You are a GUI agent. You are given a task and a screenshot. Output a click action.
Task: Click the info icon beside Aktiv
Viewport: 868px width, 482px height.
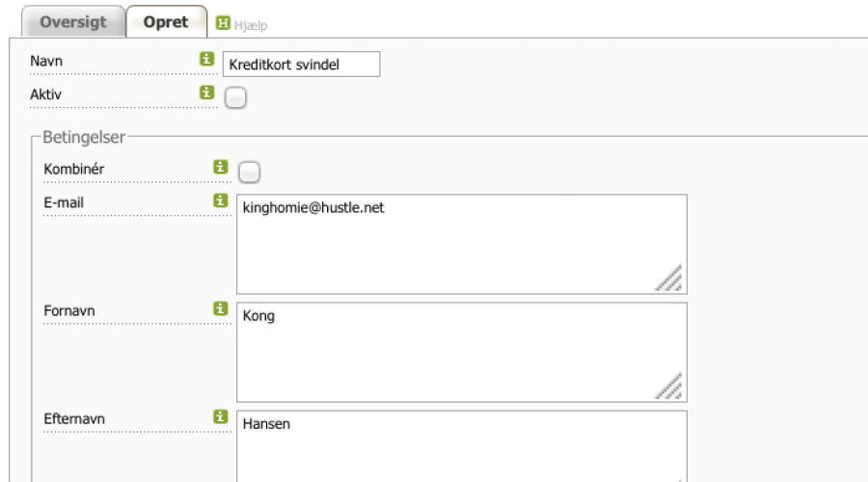click(x=207, y=93)
